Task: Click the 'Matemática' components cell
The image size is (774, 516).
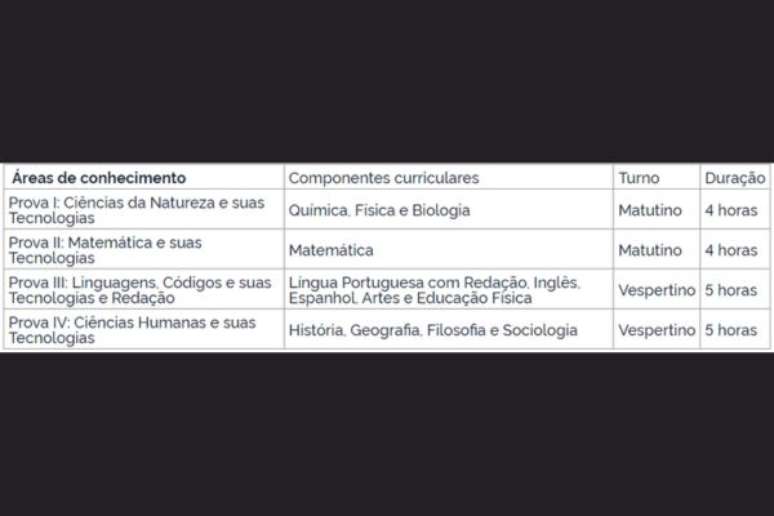Action: tap(449, 250)
